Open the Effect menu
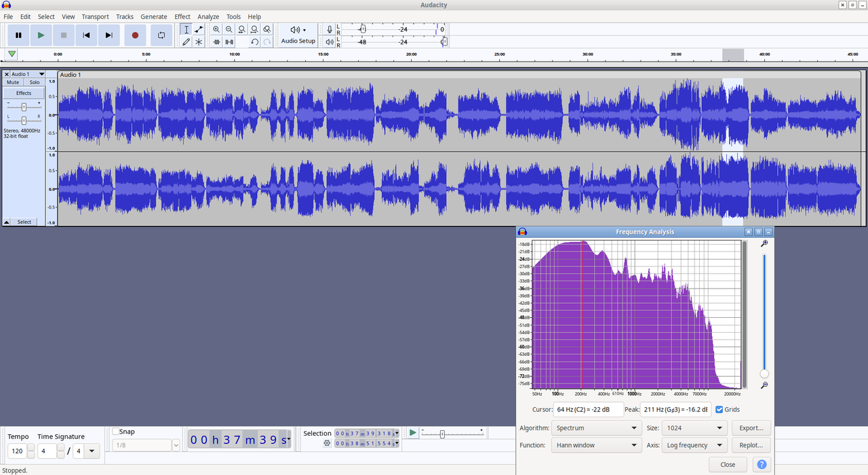Screen dimensions: 868x475 tap(182, 16)
